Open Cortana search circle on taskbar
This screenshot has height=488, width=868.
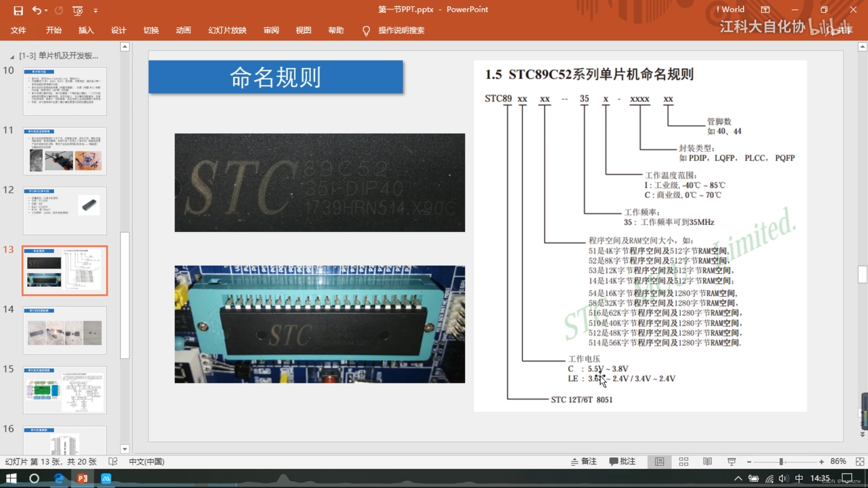[34, 478]
